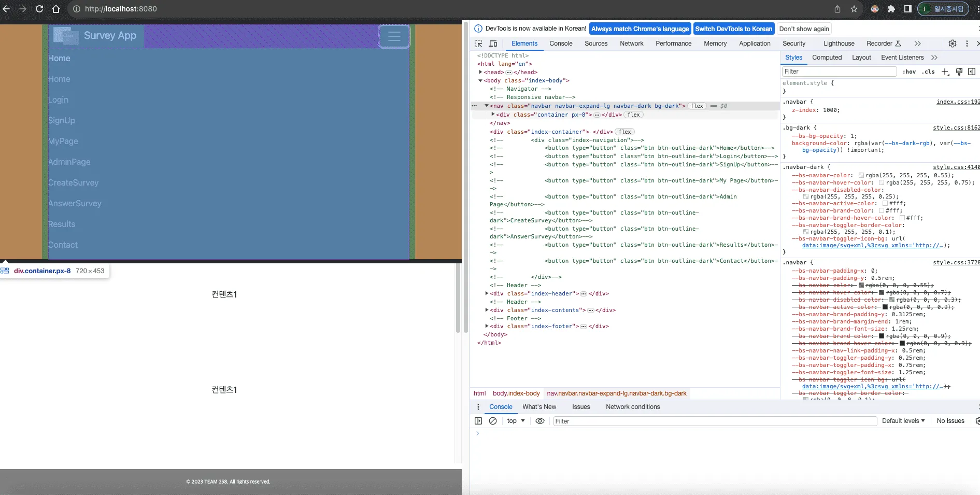Image resolution: width=980 pixels, height=495 pixels.
Task: Toggle the .cls element classes panel
Action: [x=928, y=72]
